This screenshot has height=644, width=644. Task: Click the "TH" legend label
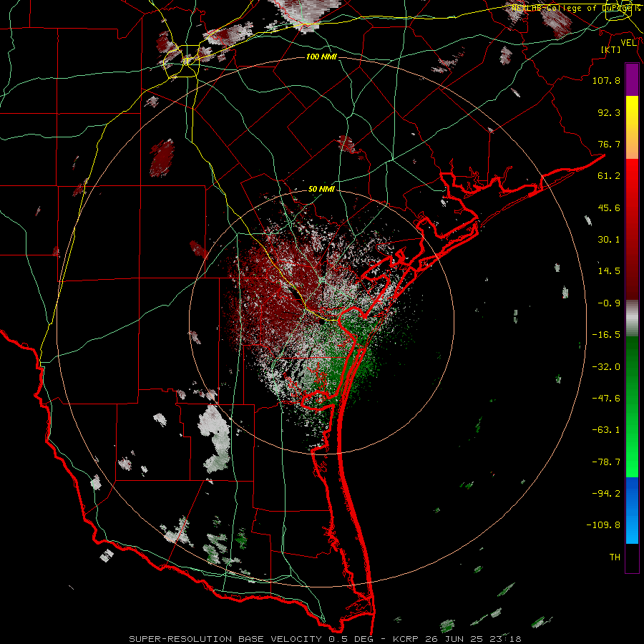click(615, 557)
